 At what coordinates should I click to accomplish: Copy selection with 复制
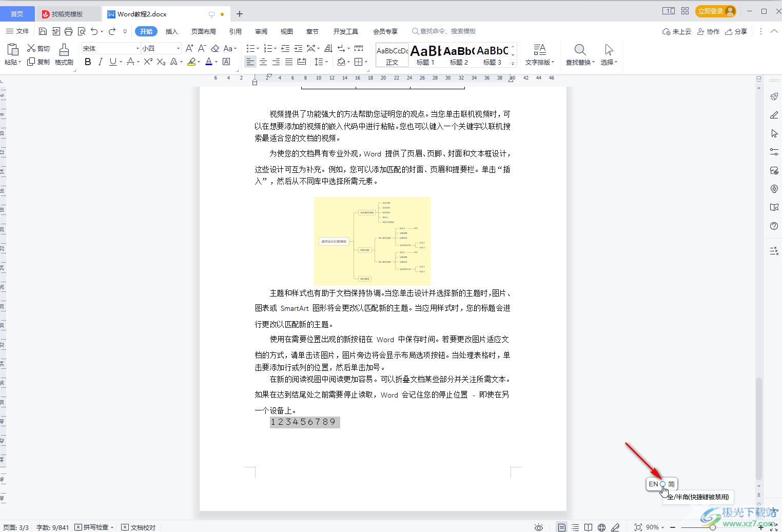38,62
